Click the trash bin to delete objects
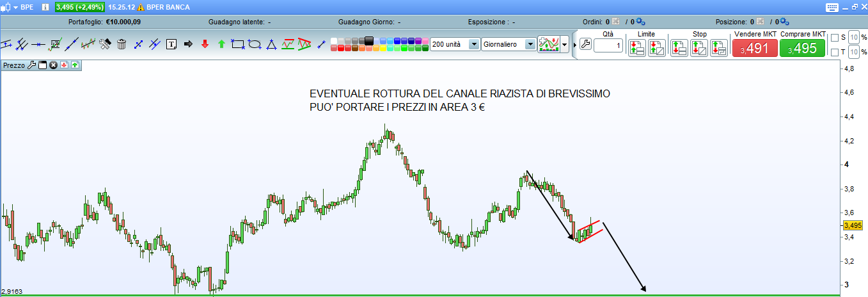Image resolution: width=868 pixels, height=297 pixels. click(121, 44)
